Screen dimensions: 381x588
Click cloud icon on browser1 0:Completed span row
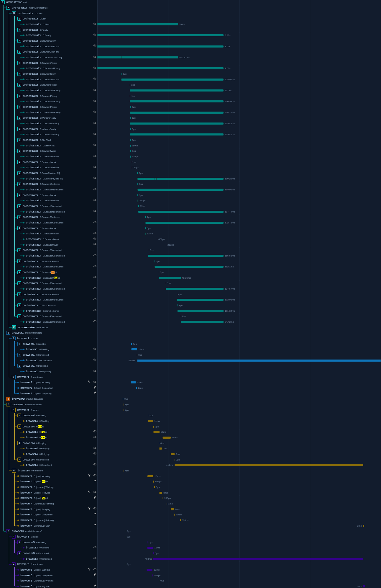point(95,360)
